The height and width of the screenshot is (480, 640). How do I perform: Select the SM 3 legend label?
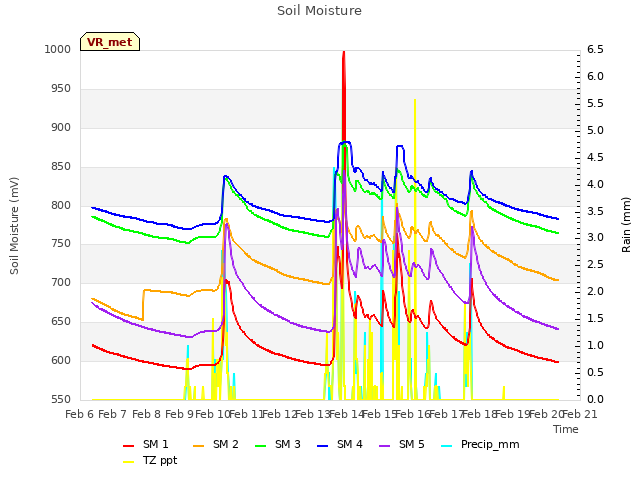click(x=288, y=444)
